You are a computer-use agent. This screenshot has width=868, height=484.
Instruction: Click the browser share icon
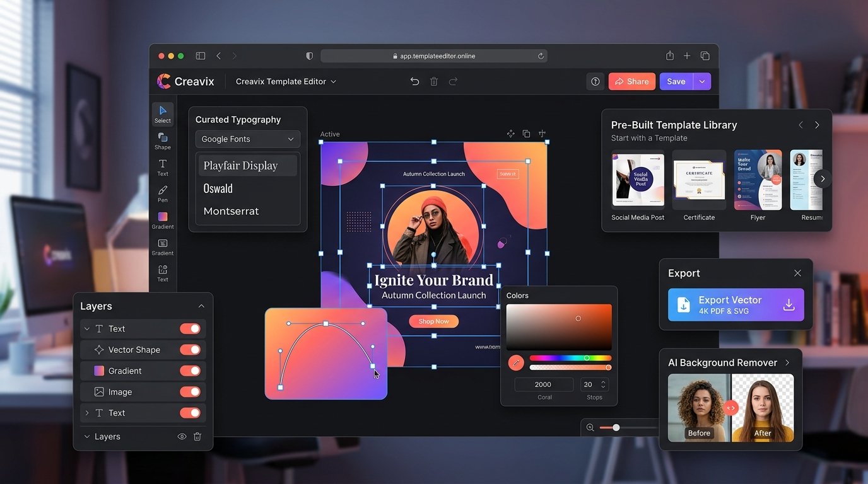pyautogui.click(x=670, y=55)
